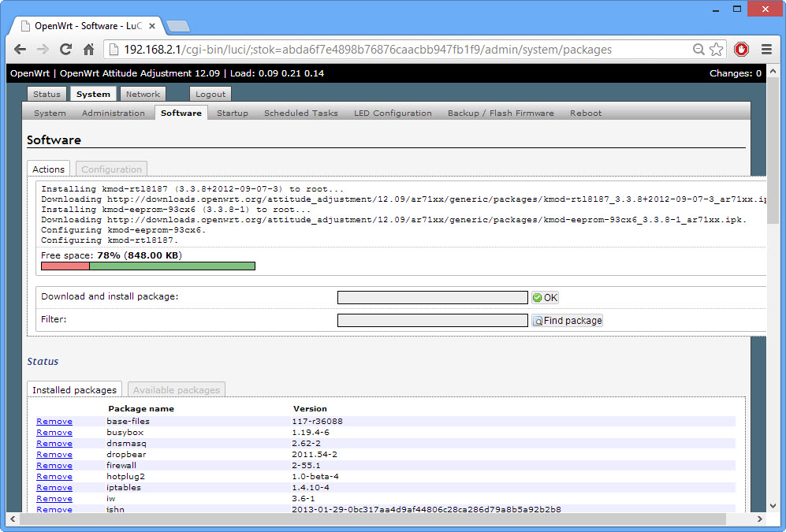Open the Status main tab
Viewport: 786px width, 532px height.
(47, 94)
